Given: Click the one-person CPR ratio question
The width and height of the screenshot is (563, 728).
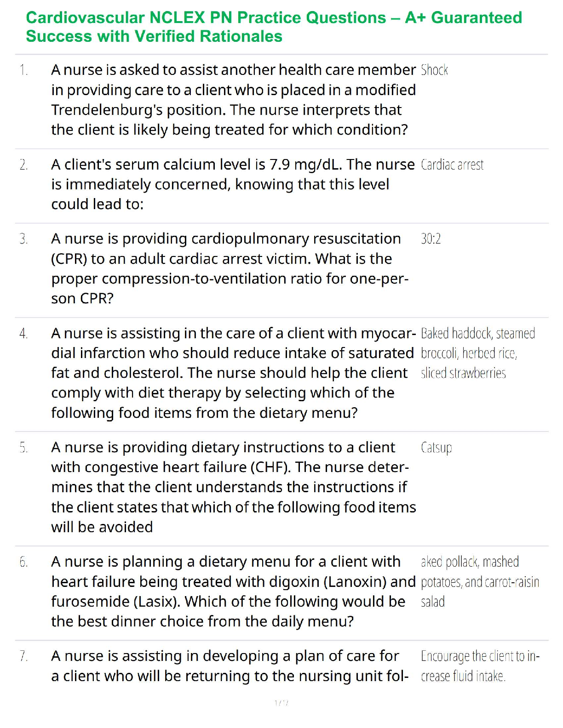Looking at the screenshot, I should [x=230, y=268].
